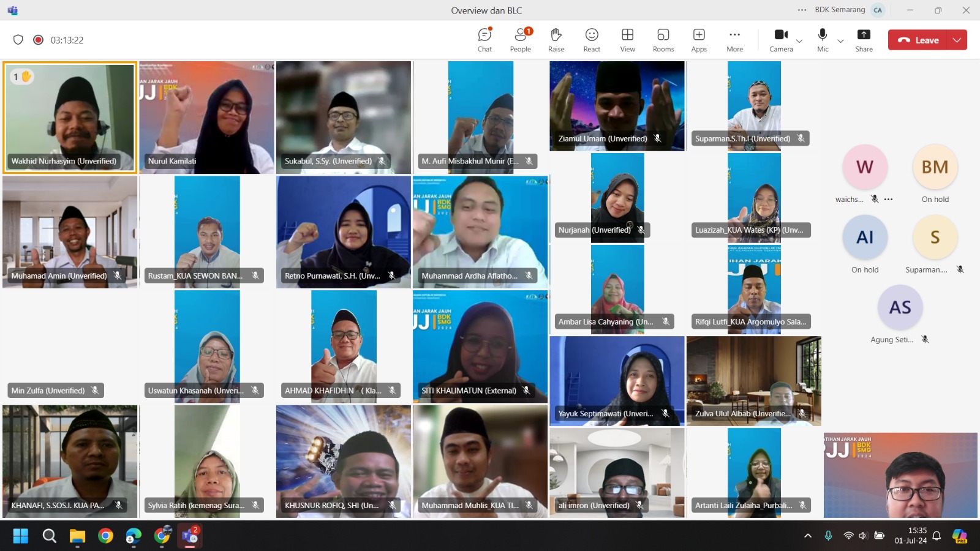This screenshot has height=551, width=980.
Task: Select Ziamul Umam's video tile
Action: [617, 106]
